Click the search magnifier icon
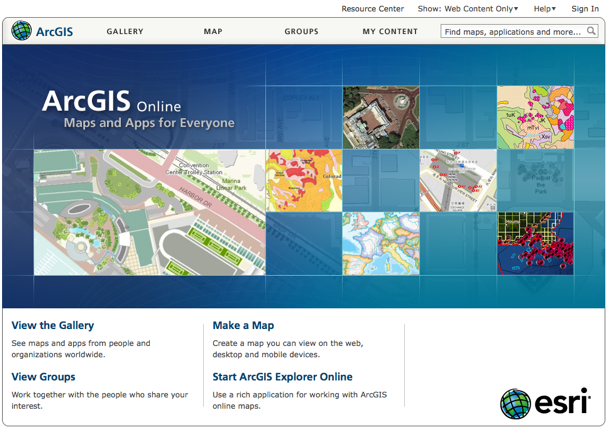This screenshot has height=429, width=608. pyautogui.click(x=591, y=31)
